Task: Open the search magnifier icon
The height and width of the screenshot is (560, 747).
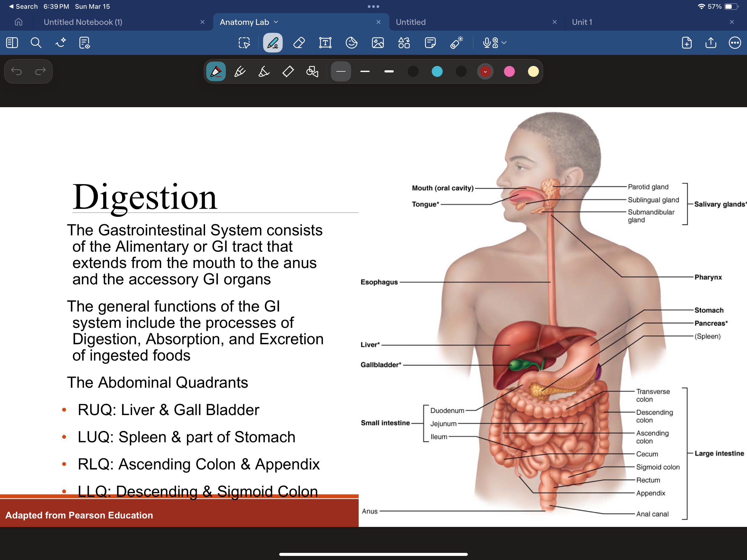Action: [36, 43]
